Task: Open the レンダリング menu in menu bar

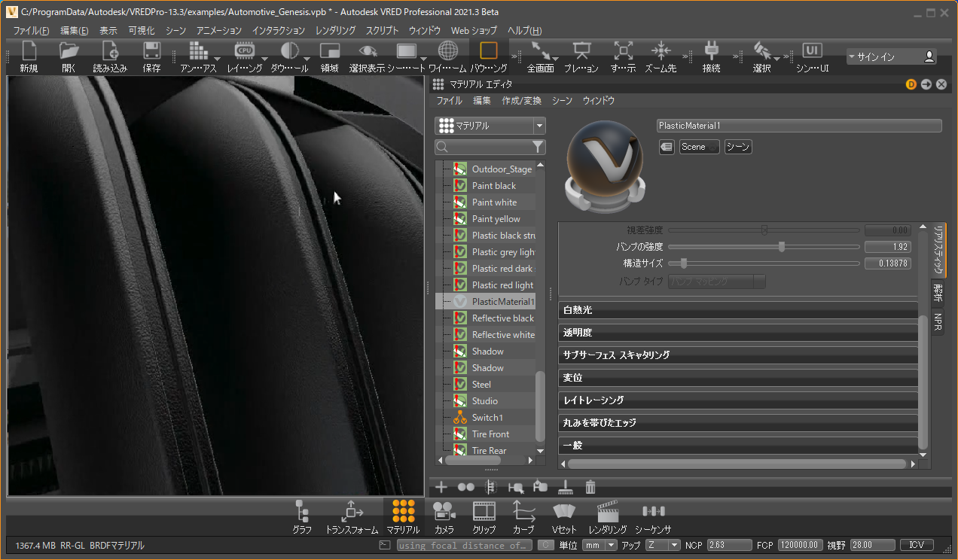Action: 335,31
